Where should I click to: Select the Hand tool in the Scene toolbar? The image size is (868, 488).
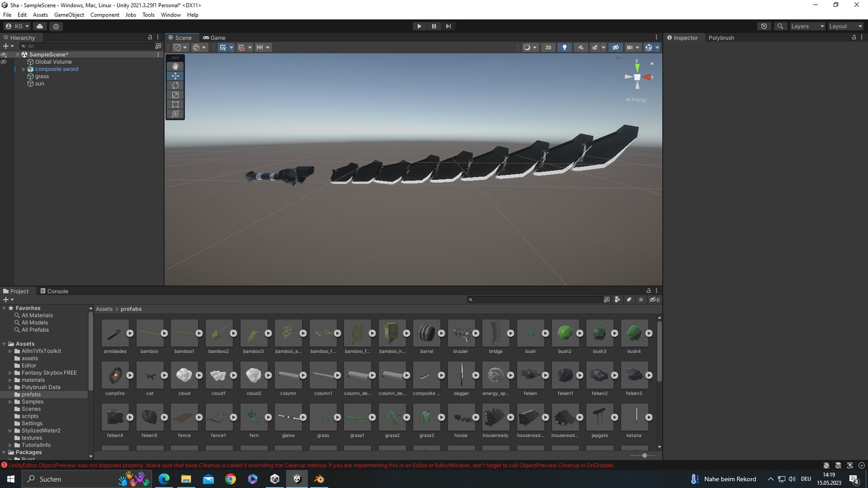coord(175,66)
